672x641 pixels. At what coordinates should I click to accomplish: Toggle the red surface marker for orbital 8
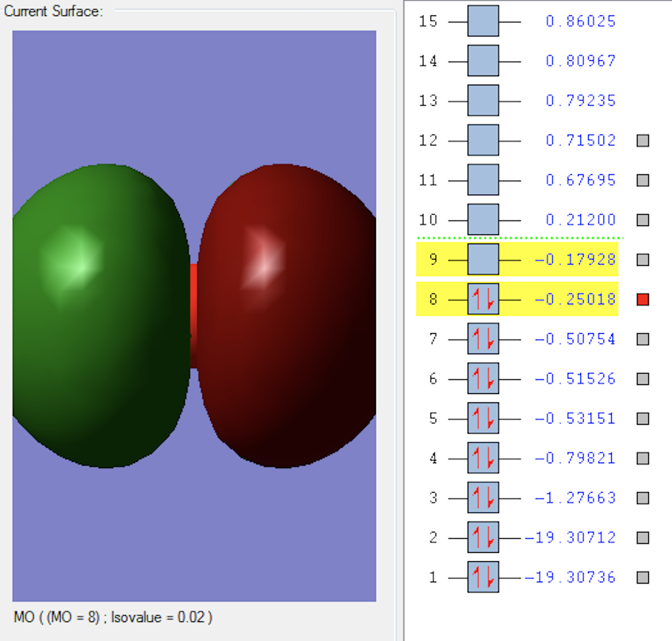pyautogui.click(x=643, y=300)
